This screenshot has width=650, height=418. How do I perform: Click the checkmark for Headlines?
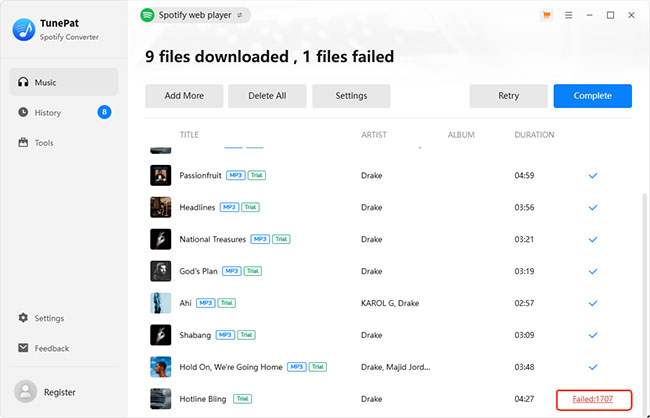coord(593,207)
